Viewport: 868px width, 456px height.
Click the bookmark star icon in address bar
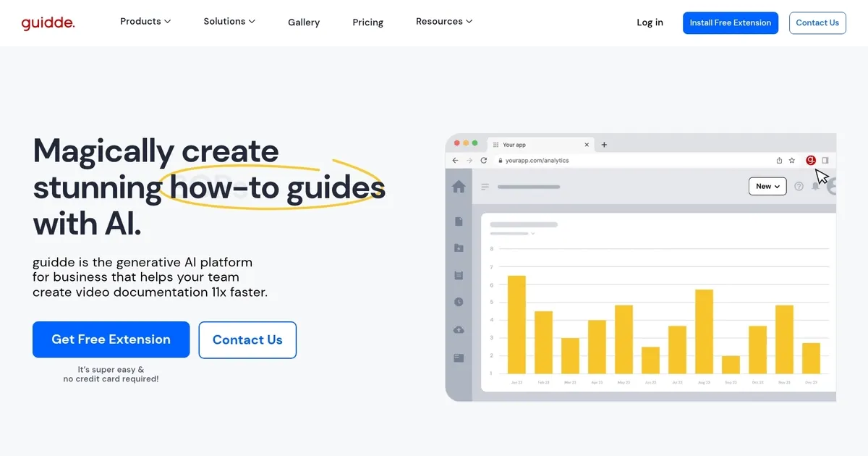(x=792, y=160)
